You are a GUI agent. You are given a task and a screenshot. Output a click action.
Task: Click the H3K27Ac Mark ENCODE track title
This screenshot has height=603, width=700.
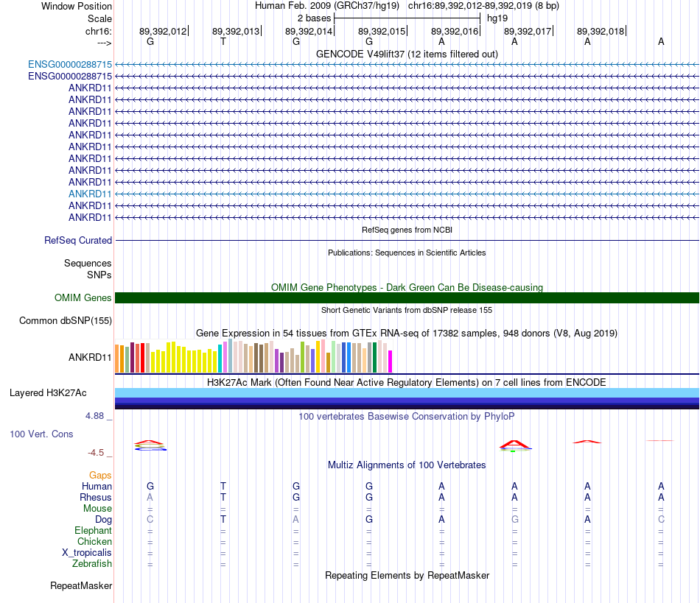(x=407, y=383)
